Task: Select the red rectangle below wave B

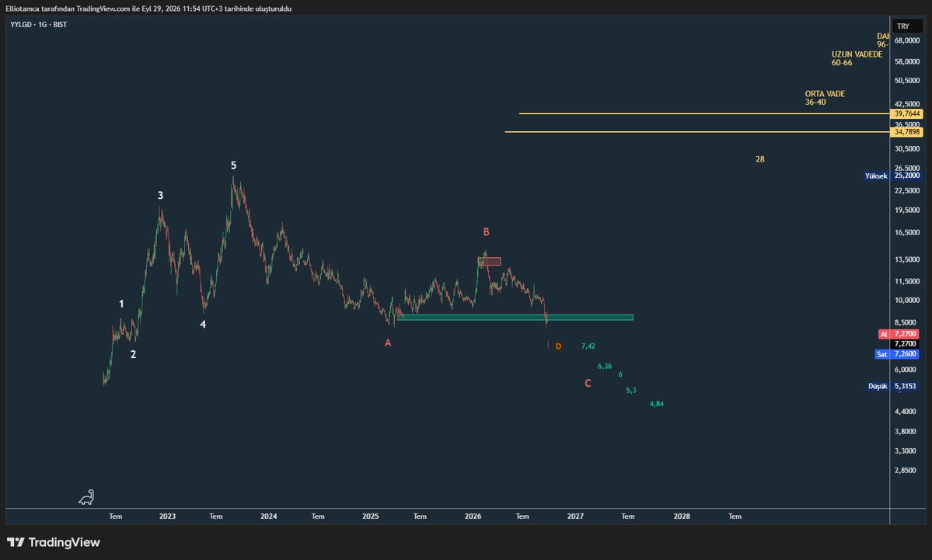Action: [489, 261]
